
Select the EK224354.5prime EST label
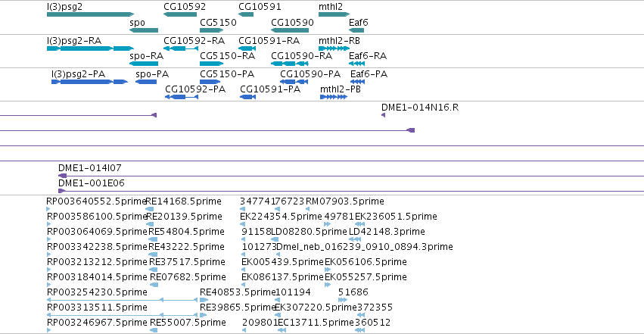(x=281, y=217)
